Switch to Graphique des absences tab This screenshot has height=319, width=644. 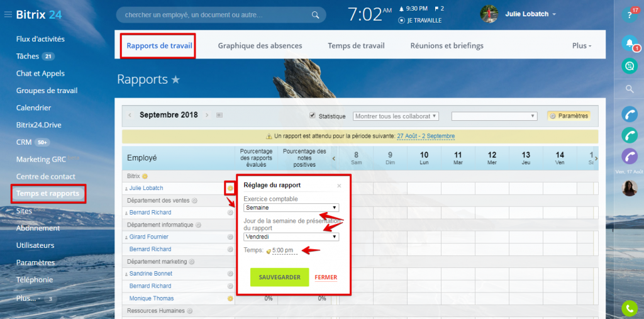click(x=260, y=46)
